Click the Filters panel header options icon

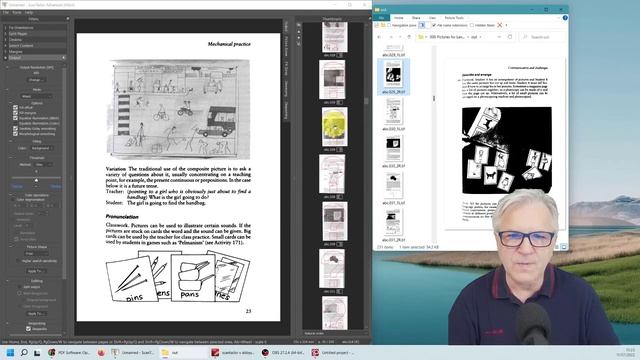(x=68, y=19)
